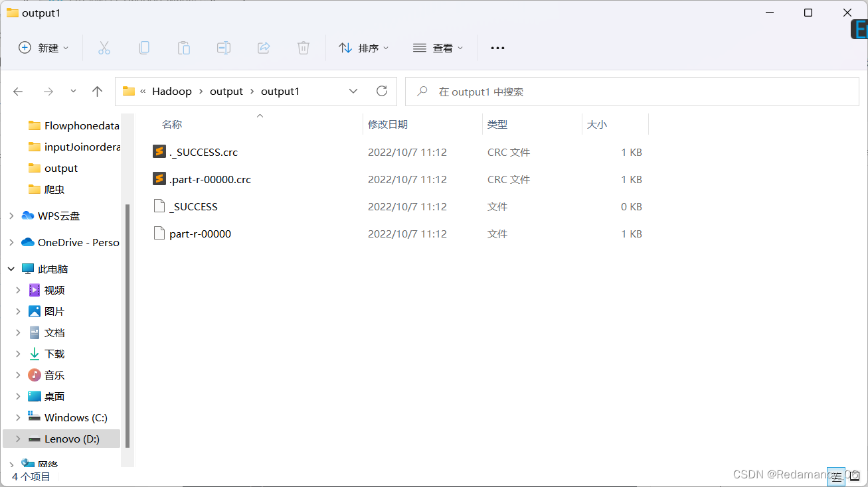Open the 查看 view options dropdown

point(438,47)
